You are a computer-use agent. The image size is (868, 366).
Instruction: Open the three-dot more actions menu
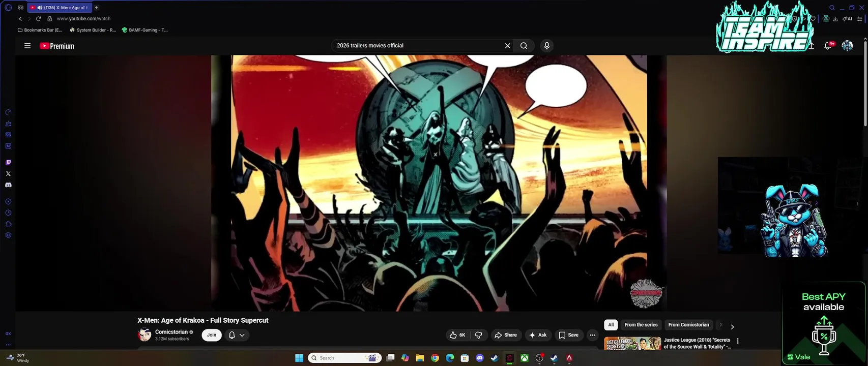click(x=592, y=335)
